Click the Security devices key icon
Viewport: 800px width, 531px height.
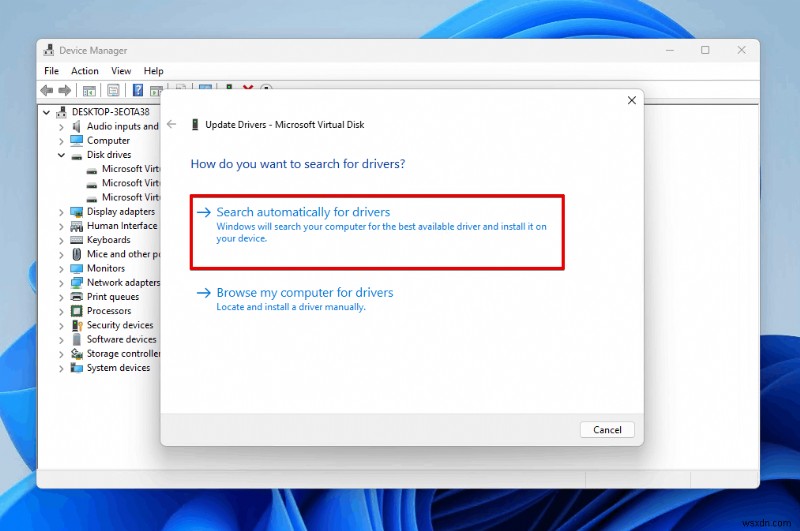coord(77,325)
